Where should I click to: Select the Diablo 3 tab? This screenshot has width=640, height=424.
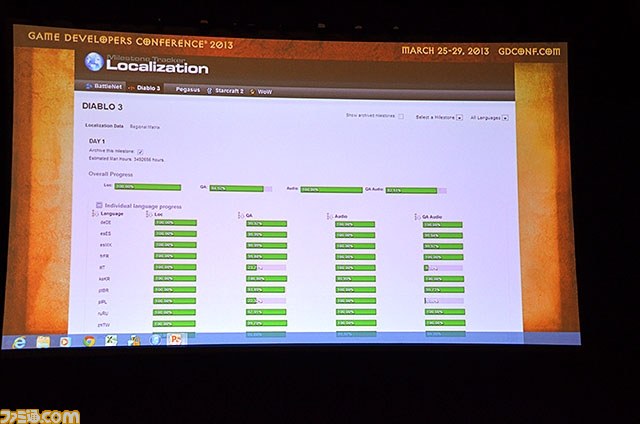click(144, 88)
